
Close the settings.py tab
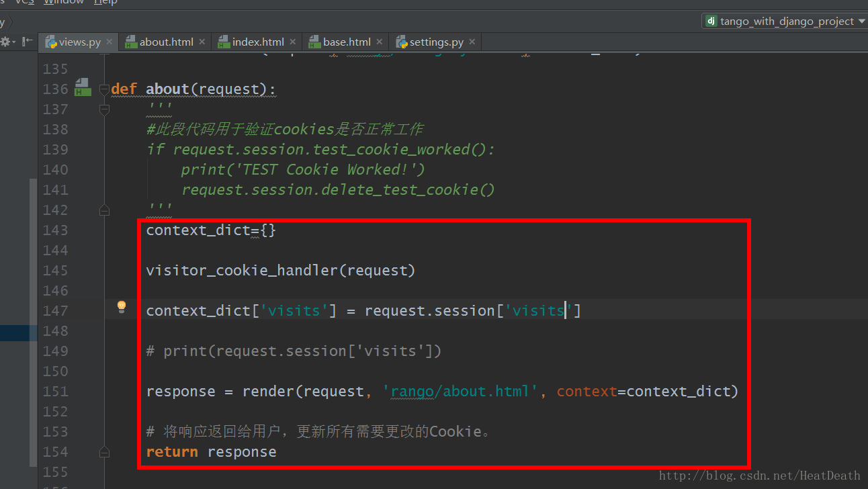point(472,42)
